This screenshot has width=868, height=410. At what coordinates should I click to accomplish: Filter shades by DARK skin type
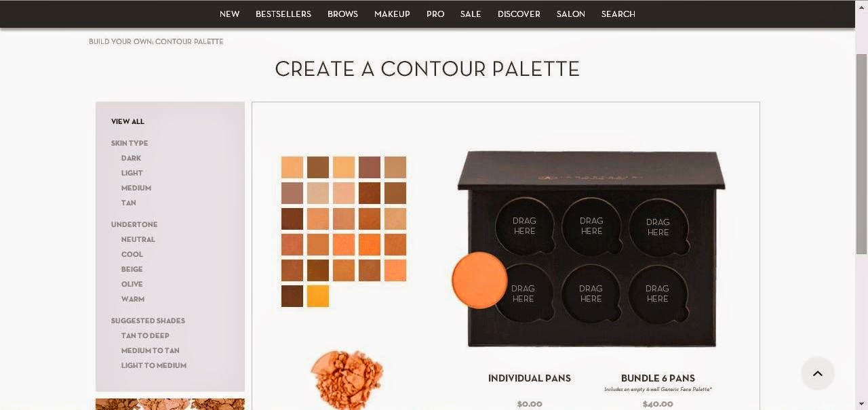[x=131, y=158]
